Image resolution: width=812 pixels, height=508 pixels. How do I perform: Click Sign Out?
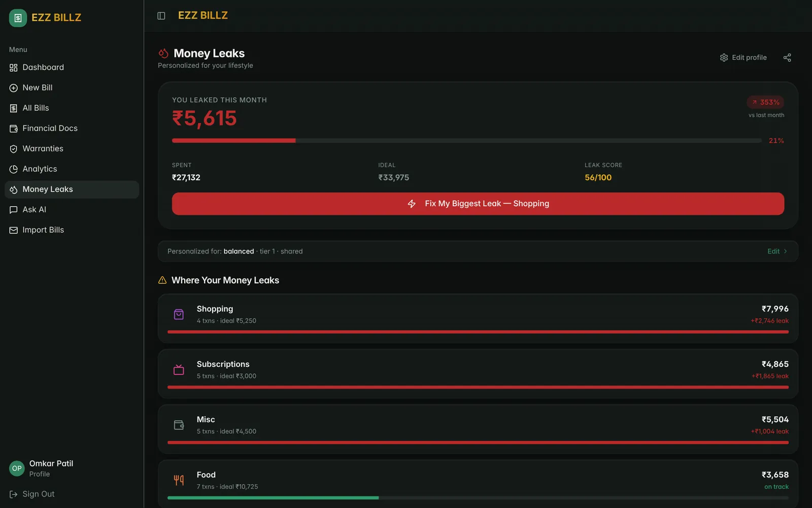[x=31, y=494]
